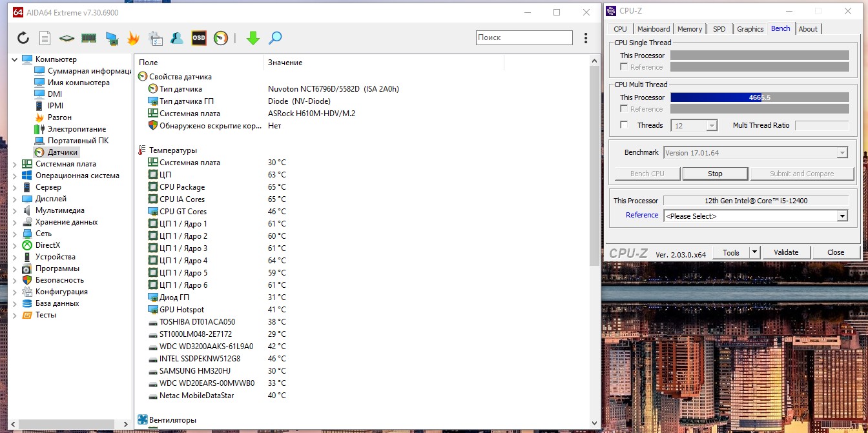Open Имя компьютера tree item
This screenshot has height=433, width=868.
click(x=79, y=83)
